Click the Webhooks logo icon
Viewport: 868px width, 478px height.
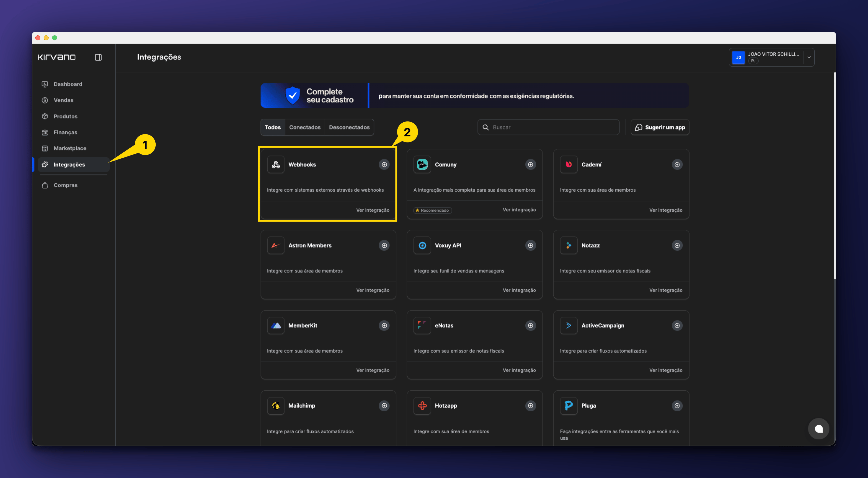pyautogui.click(x=276, y=165)
